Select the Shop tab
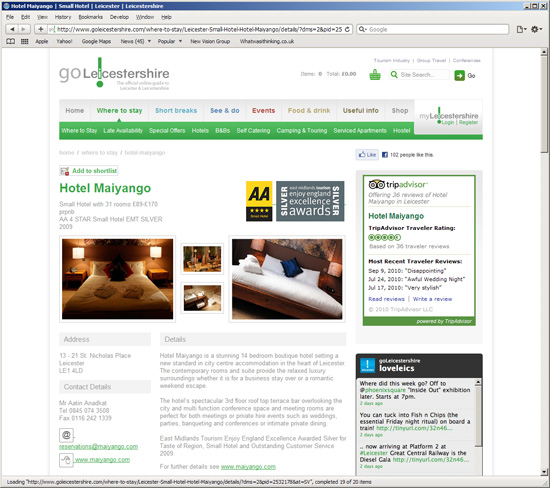The width and height of the screenshot is (550, 488). point(400,111)
